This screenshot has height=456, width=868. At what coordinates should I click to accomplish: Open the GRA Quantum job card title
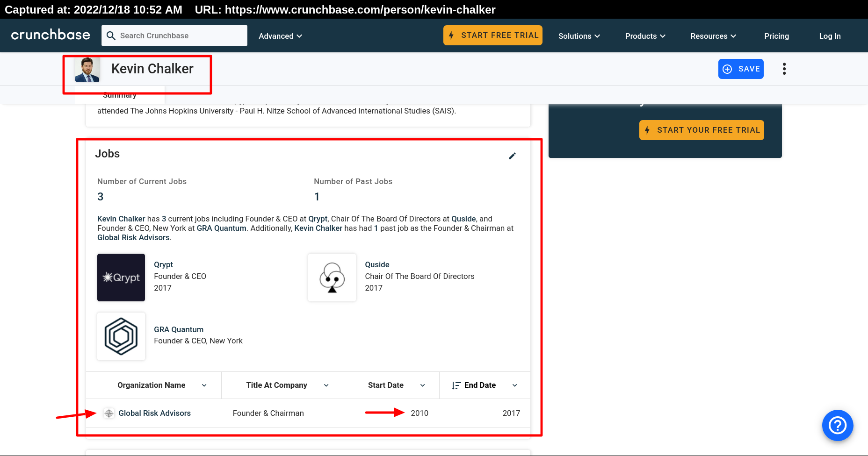179,329
